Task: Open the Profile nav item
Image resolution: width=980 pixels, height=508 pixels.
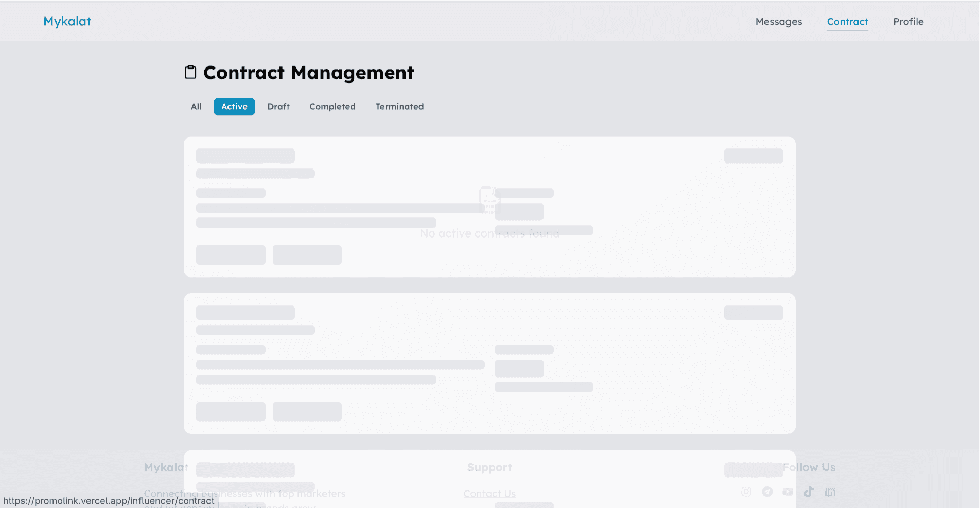Action: [908, 22]
